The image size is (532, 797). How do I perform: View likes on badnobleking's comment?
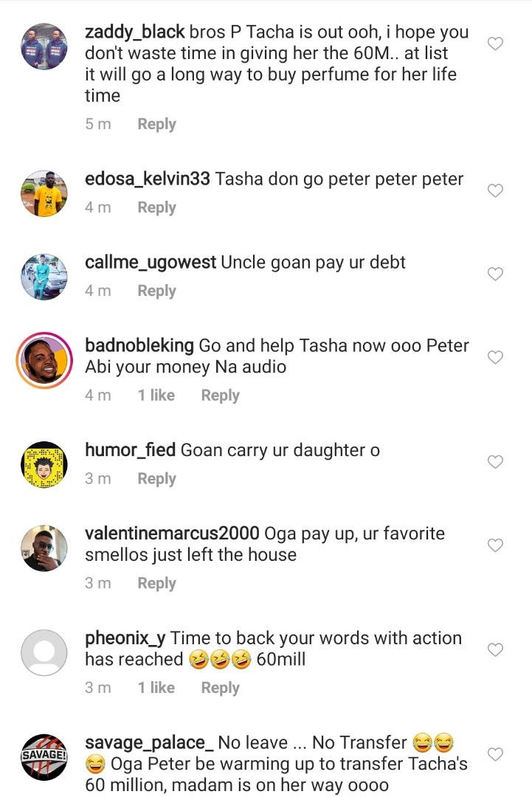click(x=156, y=395)
